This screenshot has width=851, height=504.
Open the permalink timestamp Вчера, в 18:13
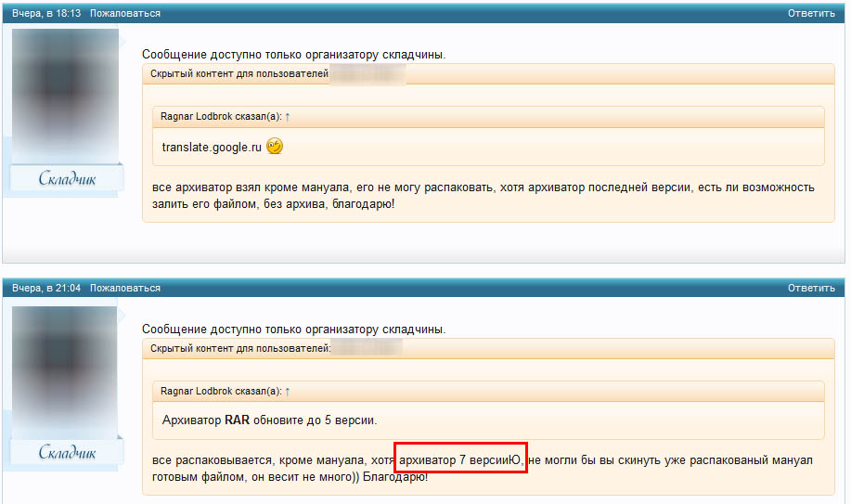46,13
